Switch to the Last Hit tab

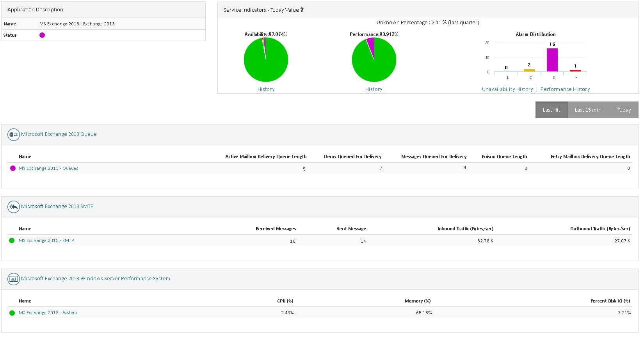551,110
